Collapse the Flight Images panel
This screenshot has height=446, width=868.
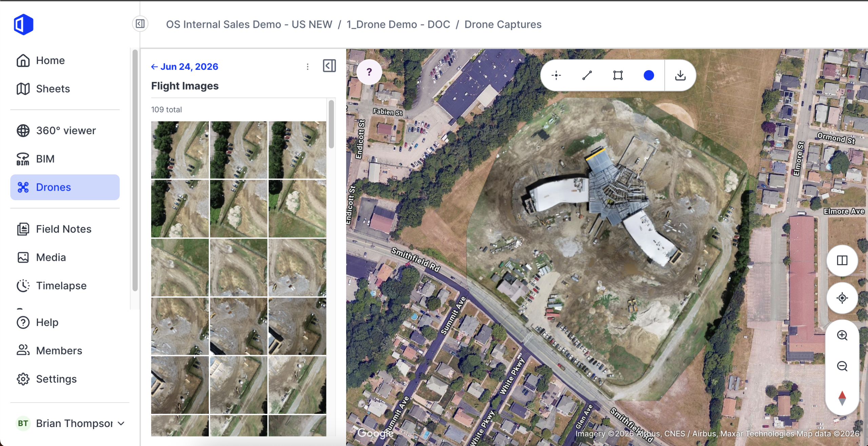coord(329,66)
